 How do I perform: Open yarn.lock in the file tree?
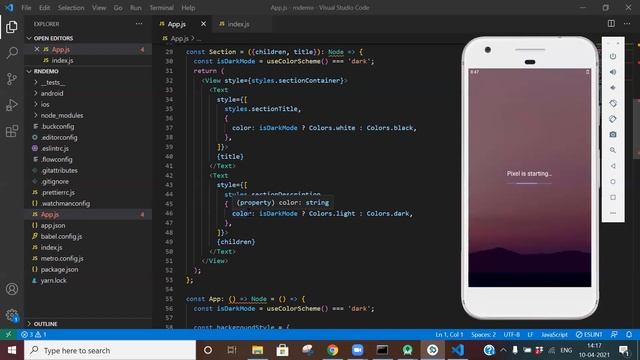point(53,280)
